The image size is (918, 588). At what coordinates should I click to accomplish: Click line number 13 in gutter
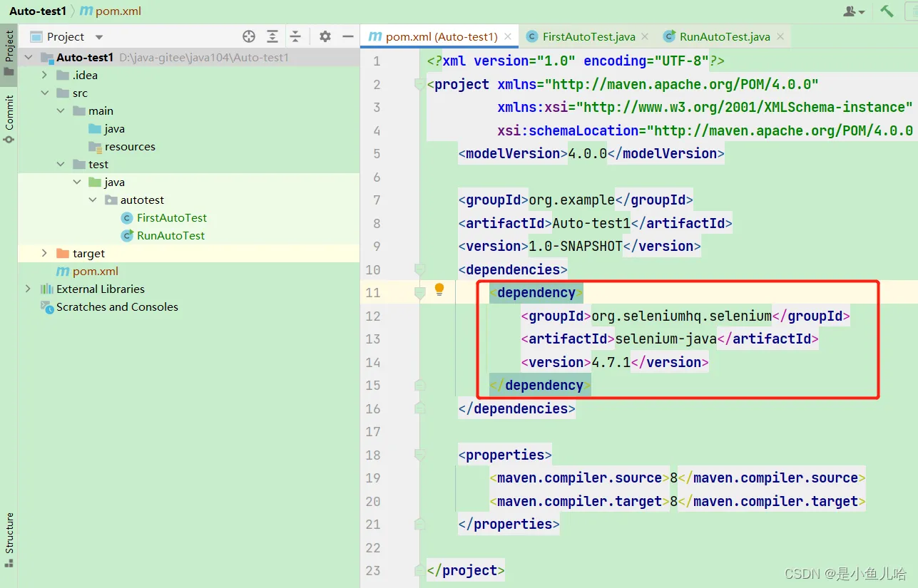(x=373, y=339)
